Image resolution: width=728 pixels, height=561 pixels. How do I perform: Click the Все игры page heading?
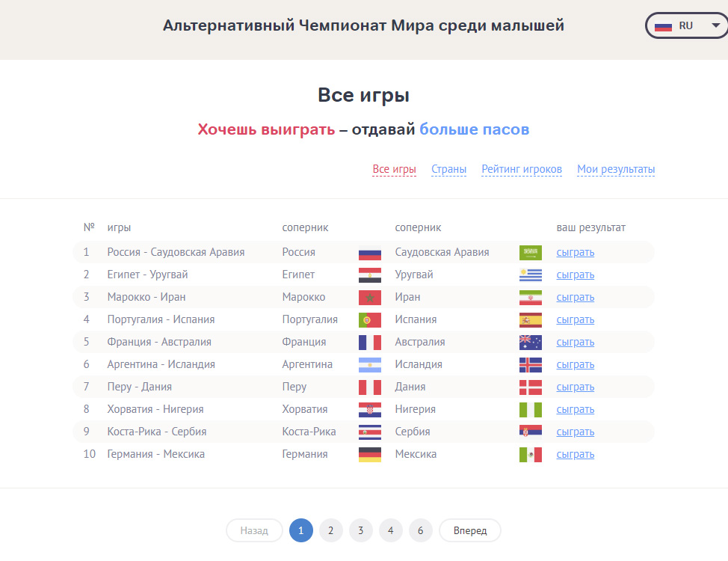pos(363,95)
